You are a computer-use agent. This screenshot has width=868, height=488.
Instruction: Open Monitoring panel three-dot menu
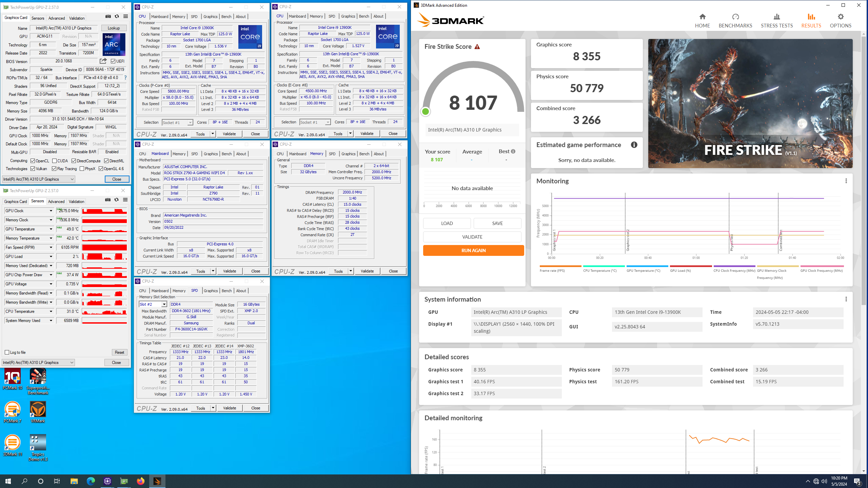tap(846, 181)
